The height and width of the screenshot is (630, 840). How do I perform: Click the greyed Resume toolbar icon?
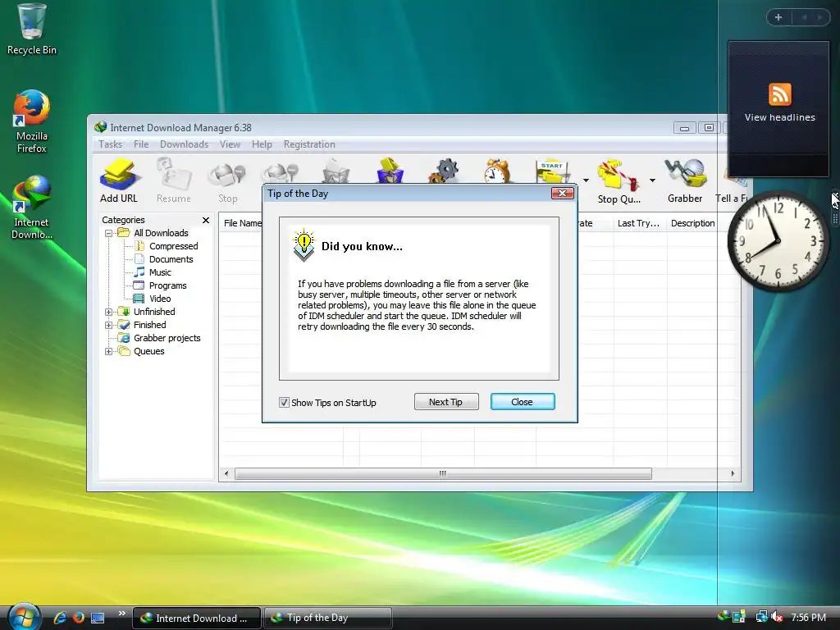pos(174,180)
